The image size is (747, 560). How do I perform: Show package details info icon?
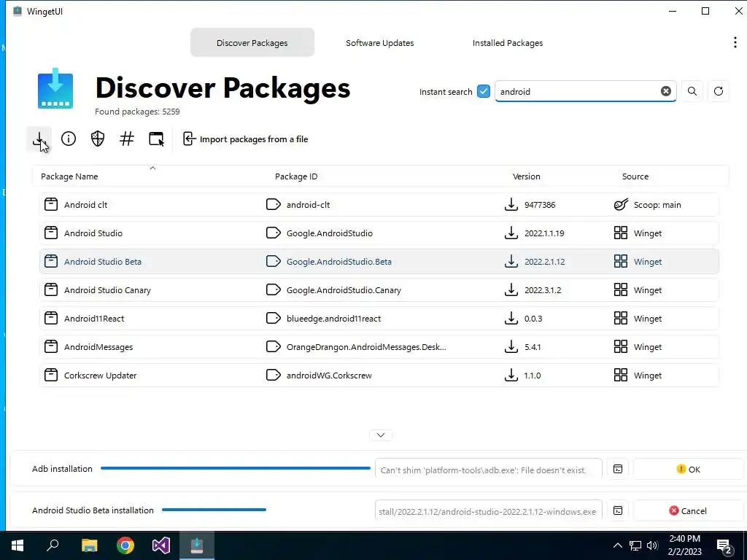point(69,139)
